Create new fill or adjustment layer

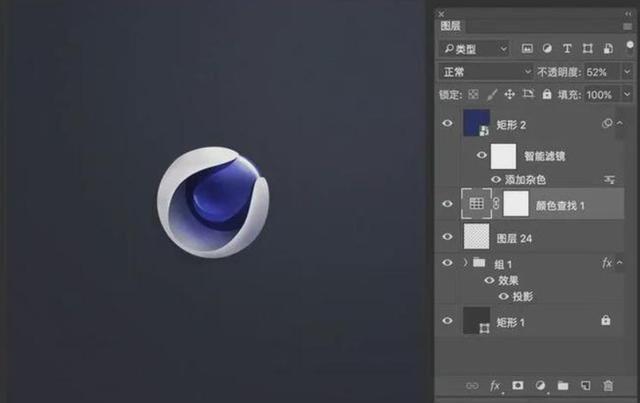(x=541, y=385)
